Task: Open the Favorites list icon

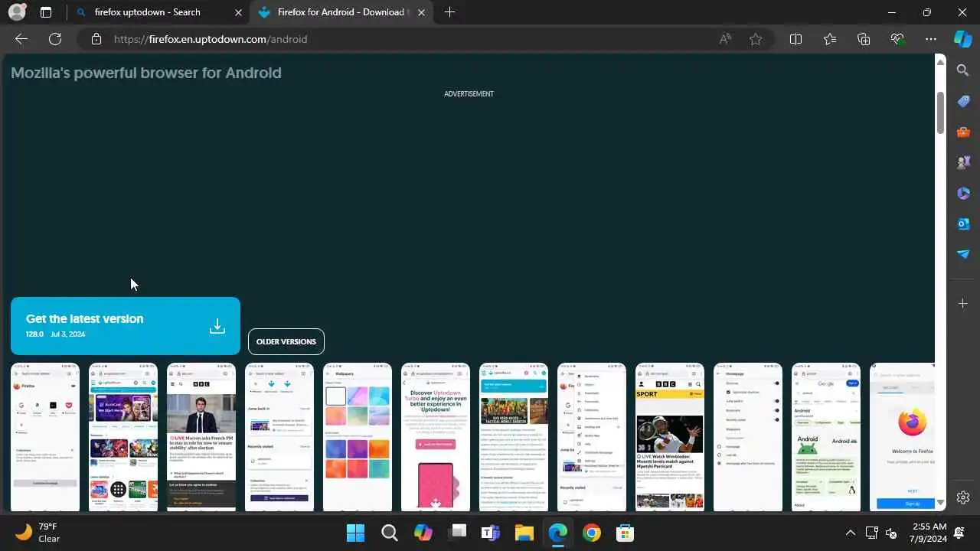Action: [x=830, y=39]
